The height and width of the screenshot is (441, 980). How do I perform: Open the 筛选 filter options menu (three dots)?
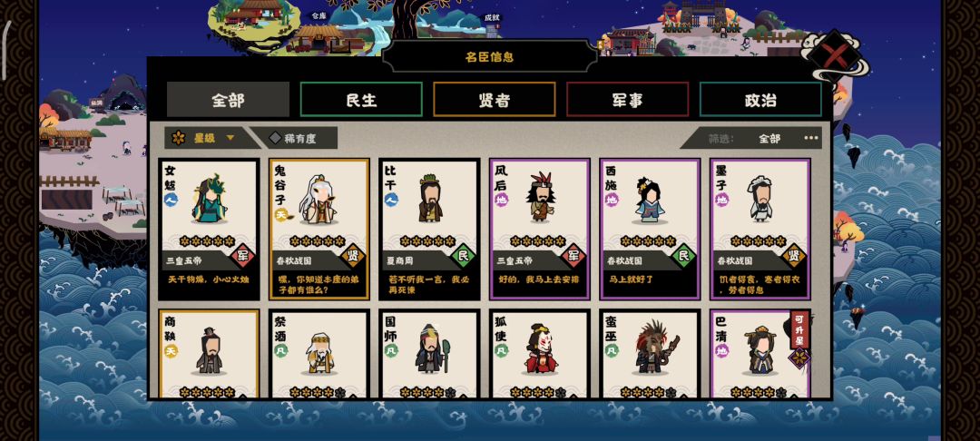click(811, 138)
